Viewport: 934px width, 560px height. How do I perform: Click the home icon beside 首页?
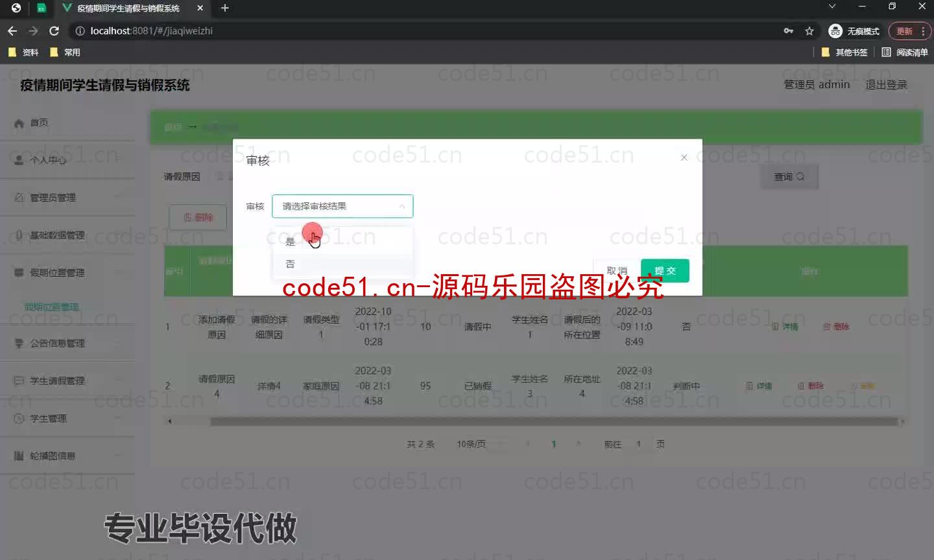[19, 123]
